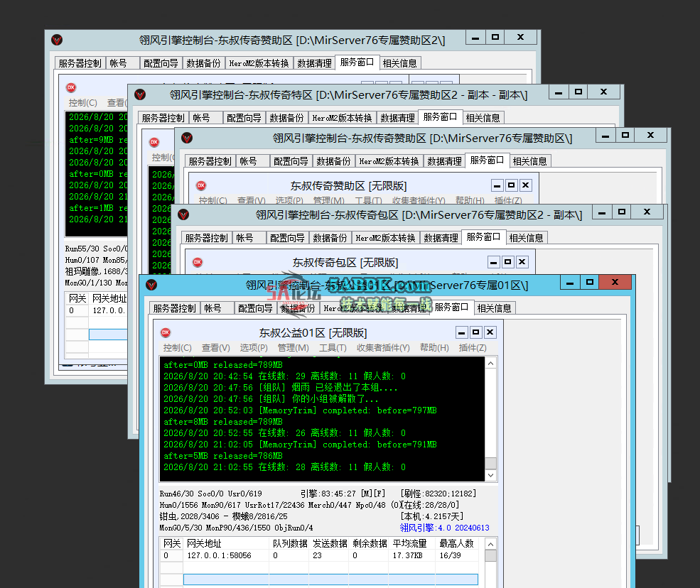Switch to 服务器控制 tab in 01区 console
Screen dimensions: 700x588
175,308
